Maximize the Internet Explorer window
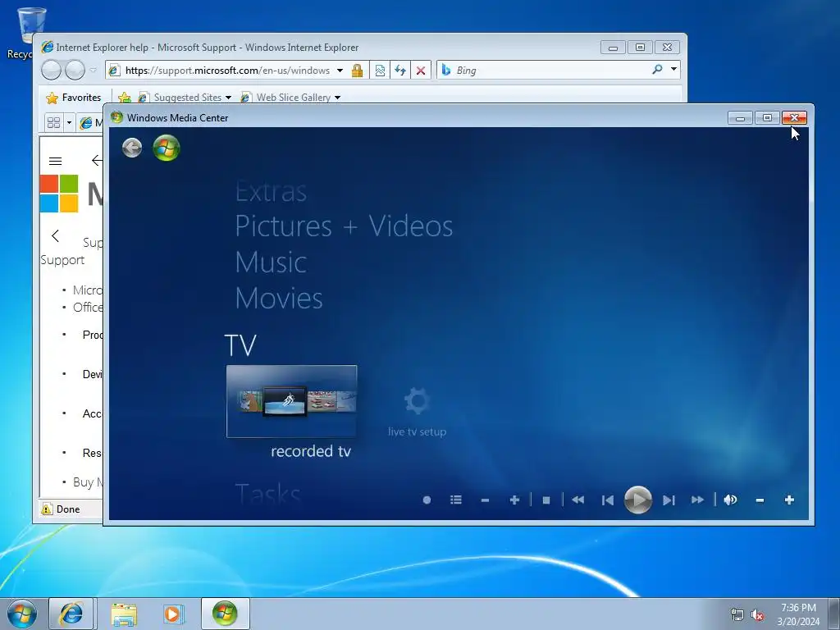Screen dimensions: 840x630 tap(640, 47)
